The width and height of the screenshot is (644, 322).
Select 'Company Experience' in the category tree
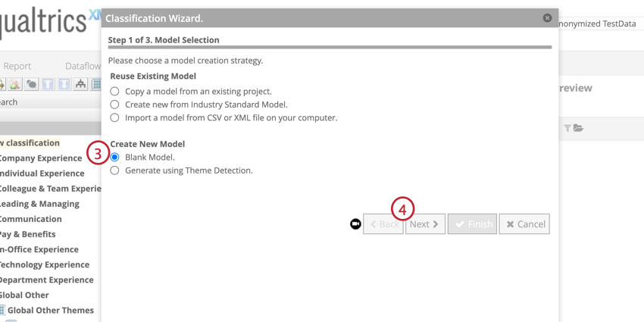click(41, 158)
